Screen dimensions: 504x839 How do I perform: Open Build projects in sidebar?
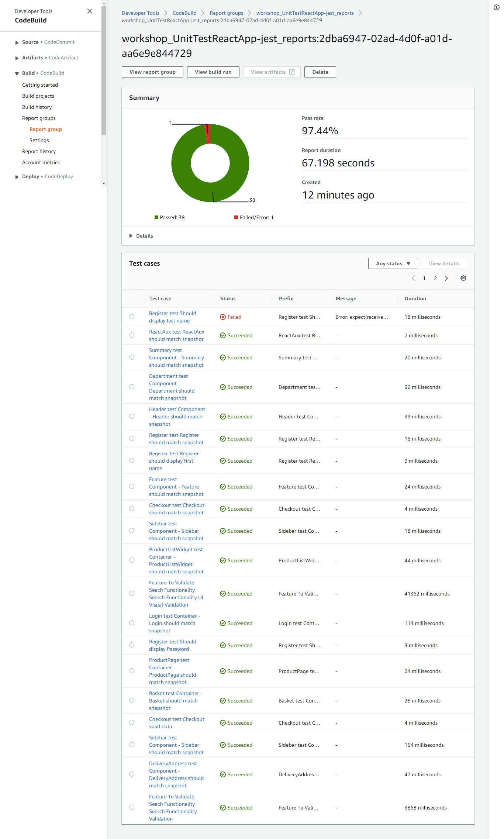point(38,96)
